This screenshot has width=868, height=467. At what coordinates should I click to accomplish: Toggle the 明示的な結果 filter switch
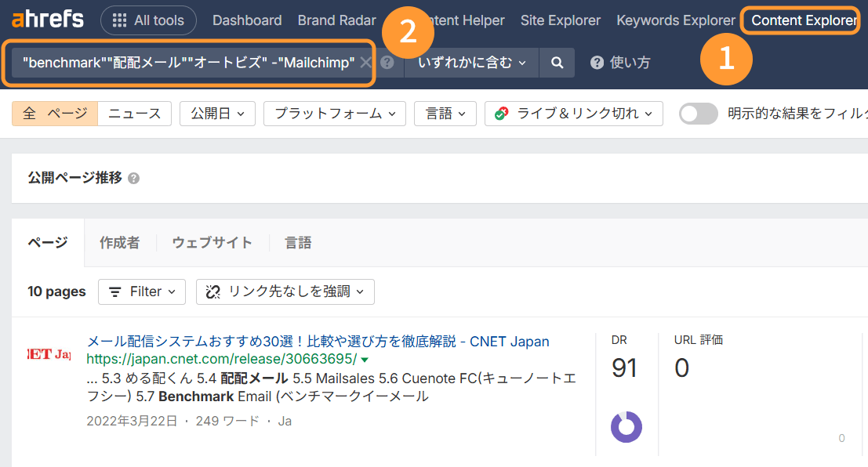tap(698, 113)
